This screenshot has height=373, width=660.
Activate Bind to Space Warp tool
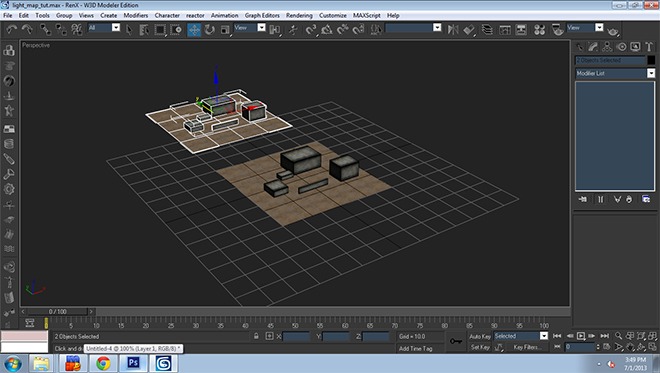(x=77, y=29)
